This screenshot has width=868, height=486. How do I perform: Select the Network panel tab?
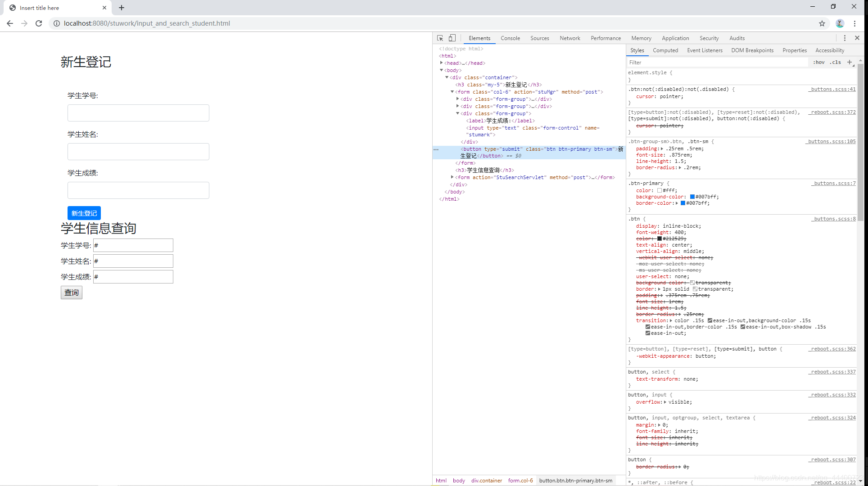coord(570,38)
